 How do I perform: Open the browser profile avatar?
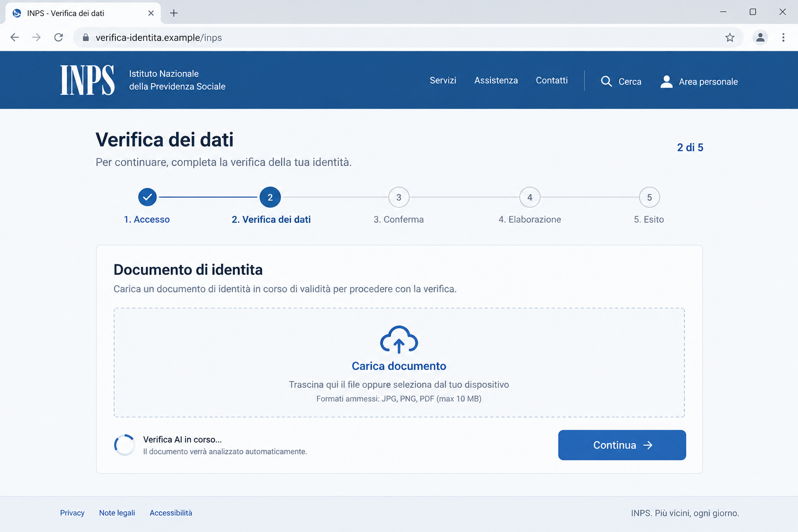760,37
